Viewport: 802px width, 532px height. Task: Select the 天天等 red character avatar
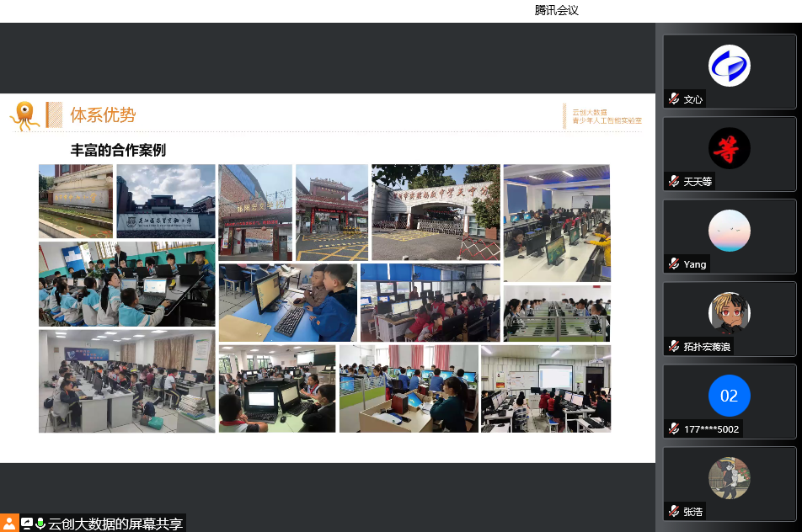(x=729, y=148)
